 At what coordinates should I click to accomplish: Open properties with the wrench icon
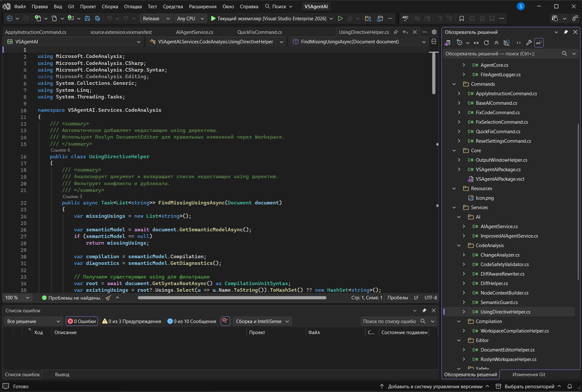(x=529, y=43)
